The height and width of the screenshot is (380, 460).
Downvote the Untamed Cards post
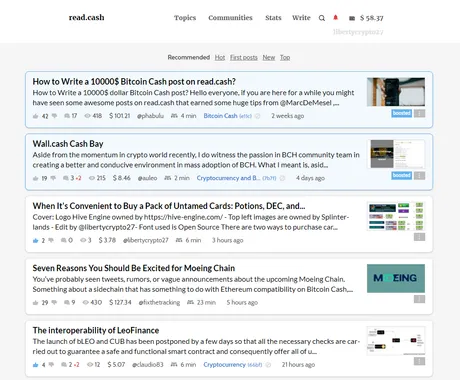(x=51, y=240)
